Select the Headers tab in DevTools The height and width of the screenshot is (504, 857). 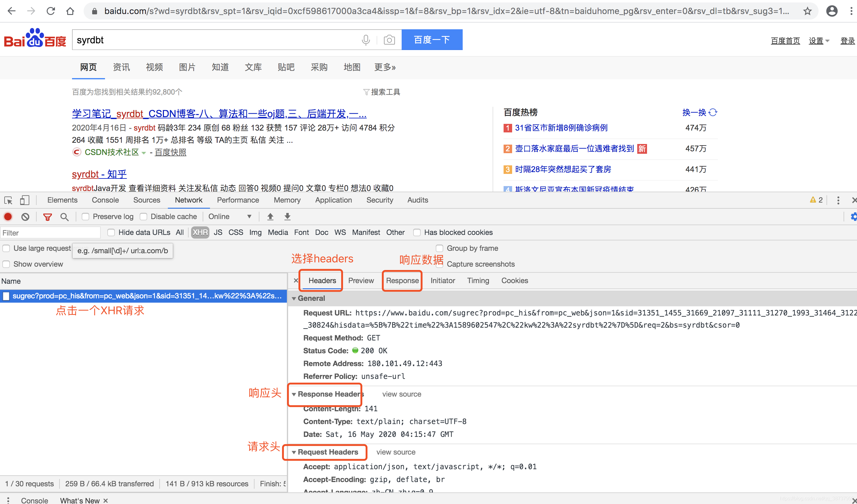click(322, 280)
